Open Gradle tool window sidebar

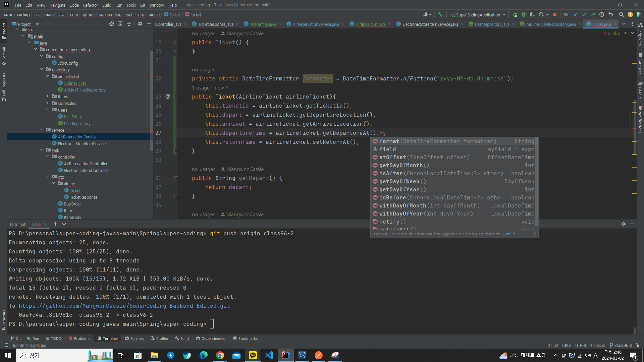click(640, 90)
